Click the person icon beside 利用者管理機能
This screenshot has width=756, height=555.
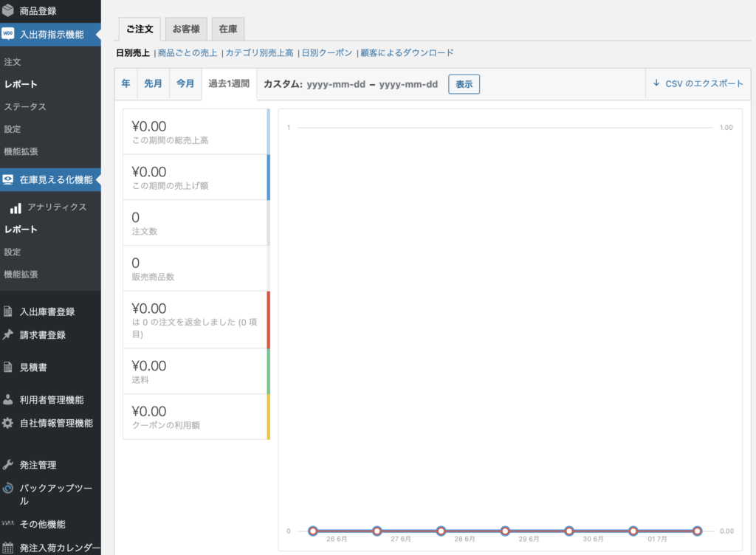pyautogui.click(x=8, y=400)
